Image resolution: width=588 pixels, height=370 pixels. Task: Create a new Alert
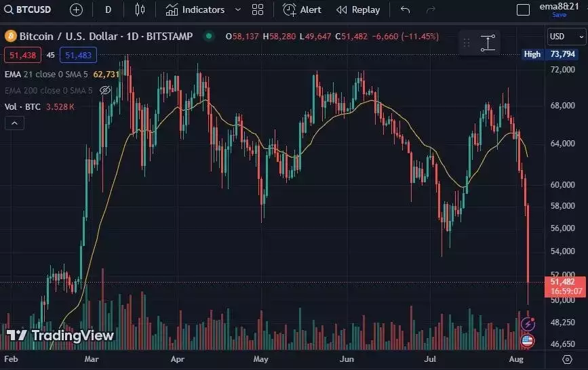point(302,9)
